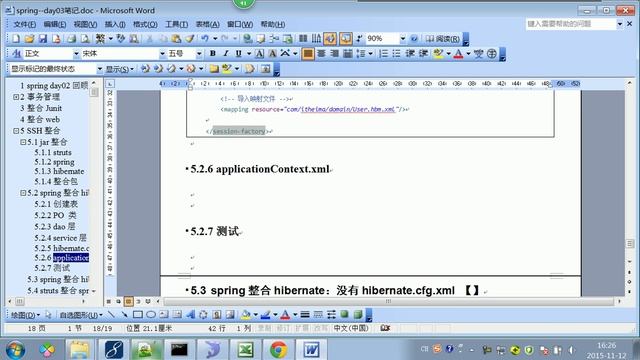The image size is (640, 360).
Task: Click the Paste clipboard icon
Action: 176,39
